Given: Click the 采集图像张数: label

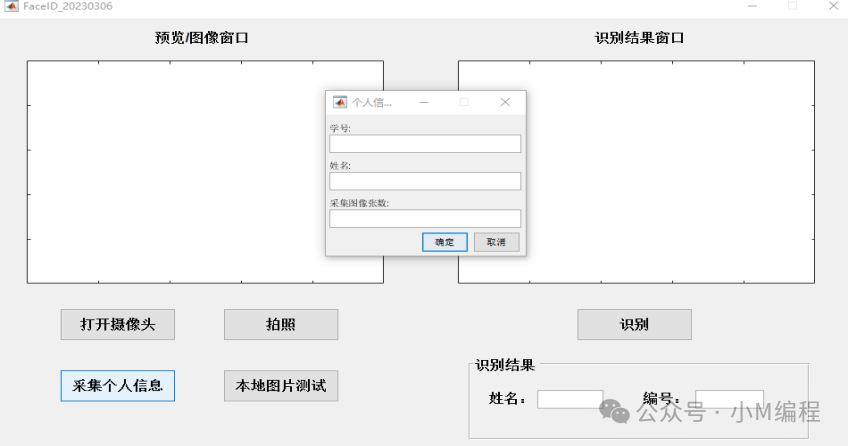Looking at the screenshot, I should point(359,203).
